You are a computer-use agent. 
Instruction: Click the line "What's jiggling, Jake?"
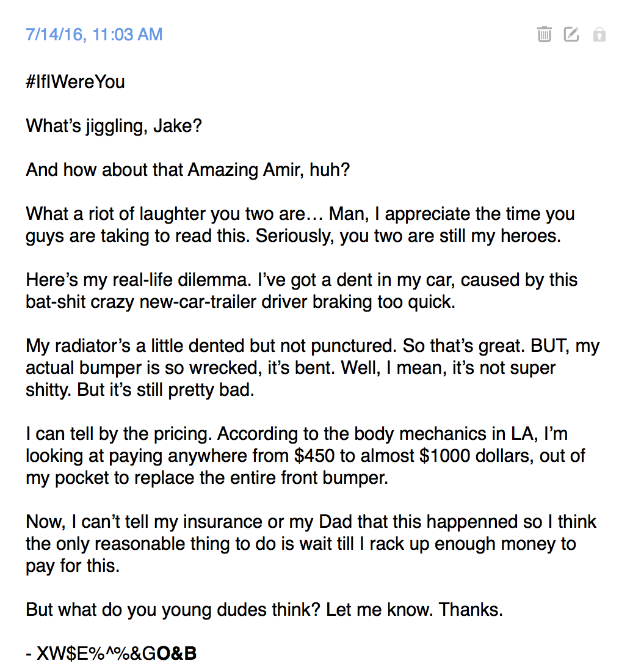coord(114,126)
